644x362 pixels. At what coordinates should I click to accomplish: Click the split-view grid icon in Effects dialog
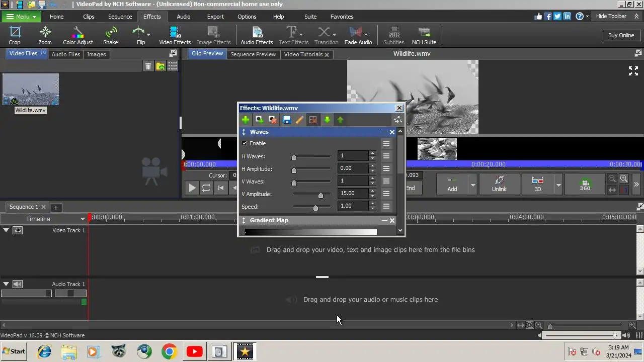[313, 120]
